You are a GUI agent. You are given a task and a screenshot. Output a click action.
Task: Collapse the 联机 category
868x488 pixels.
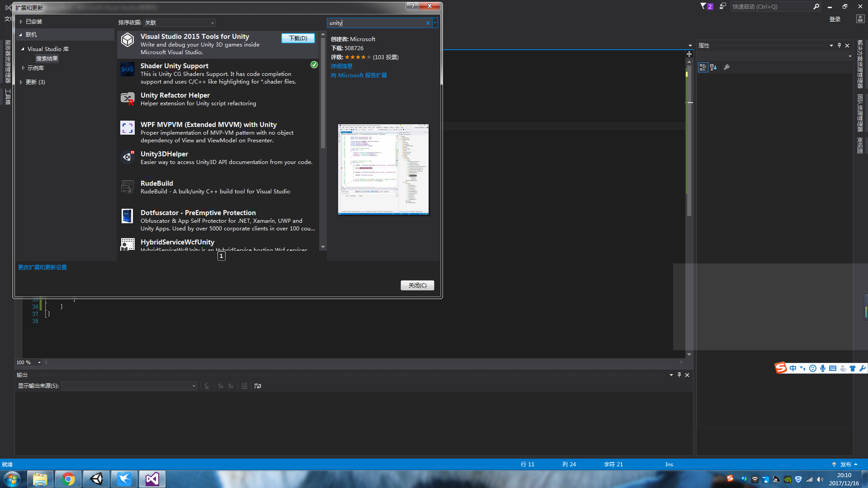pos(20,35)
